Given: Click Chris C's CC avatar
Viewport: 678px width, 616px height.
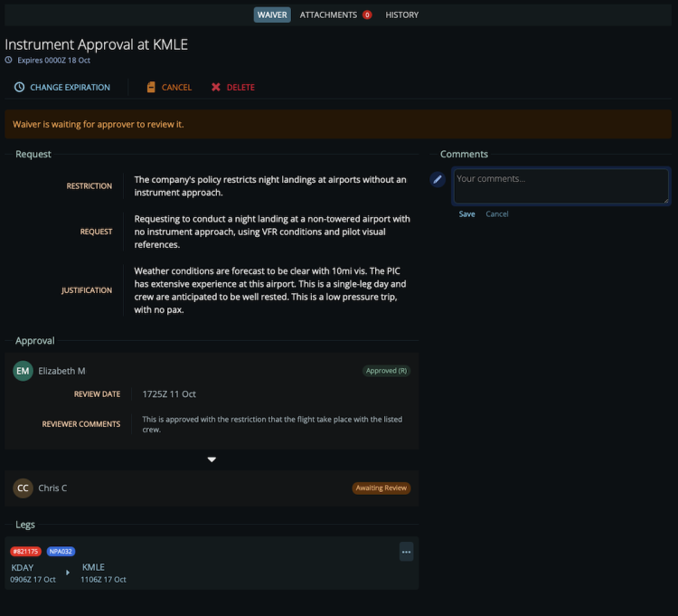Looking at the screenshot, I should point(23,488).
